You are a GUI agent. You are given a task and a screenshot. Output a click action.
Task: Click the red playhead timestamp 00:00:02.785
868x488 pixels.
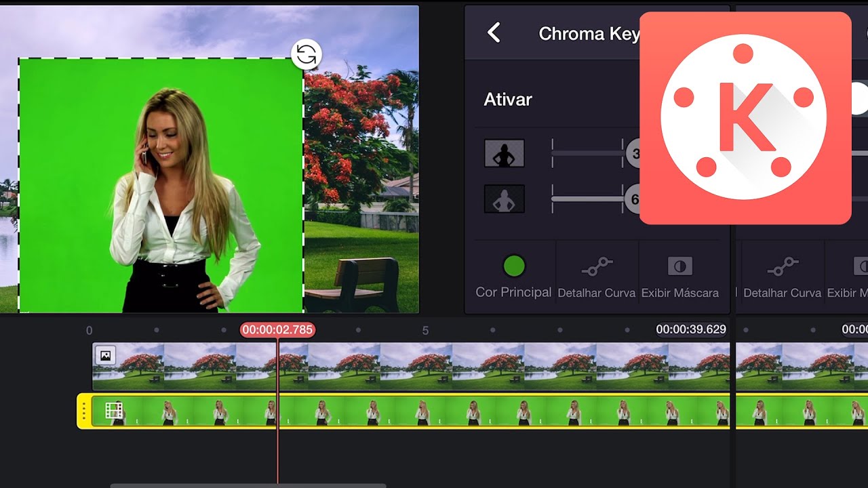click(277, 330)
